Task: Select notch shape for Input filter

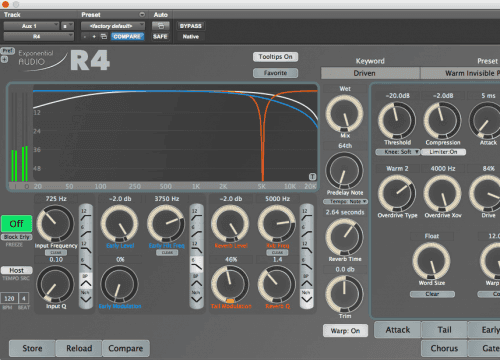Action: click(86, 297)
